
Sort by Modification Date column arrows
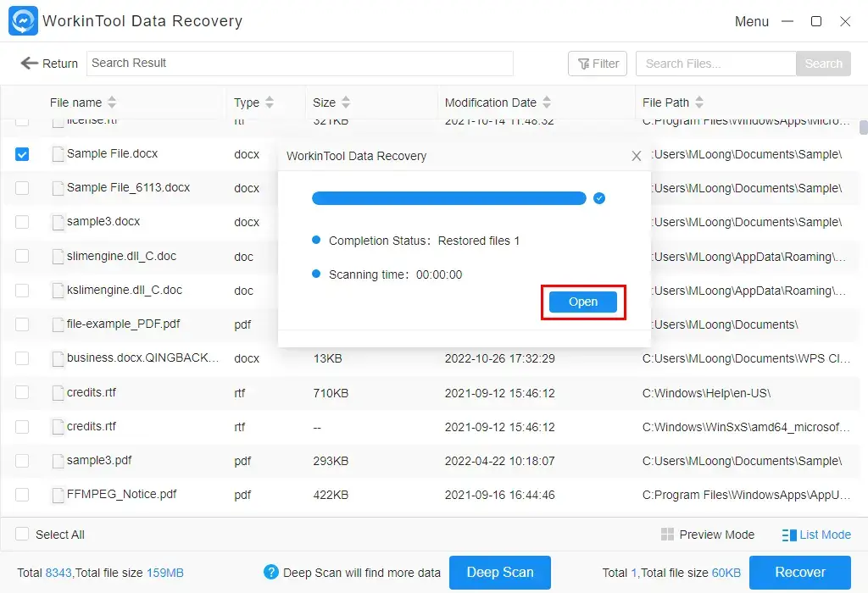pos(547,103)
